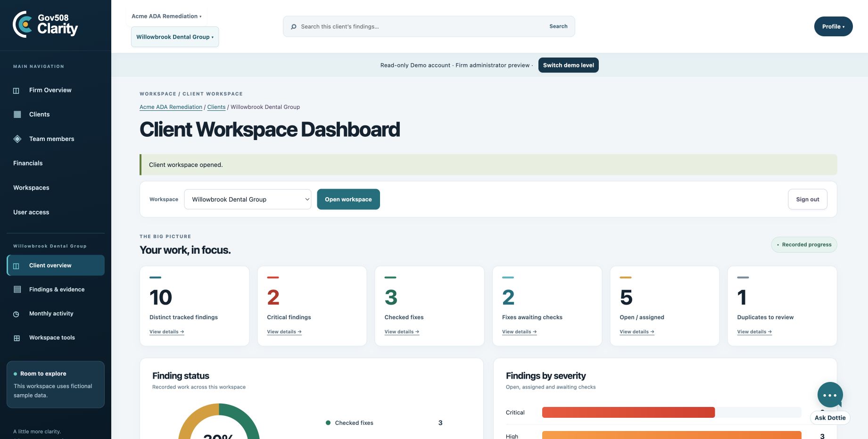View details for Open / assigned
868x439 pixels.
pos(637,332)
